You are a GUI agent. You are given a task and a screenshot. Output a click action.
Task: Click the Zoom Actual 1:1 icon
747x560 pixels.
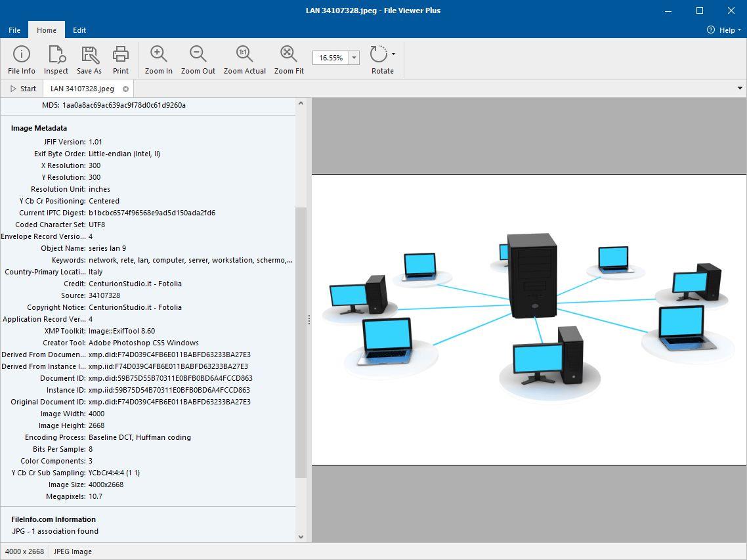pyautogui.click(x=245, y=54)
